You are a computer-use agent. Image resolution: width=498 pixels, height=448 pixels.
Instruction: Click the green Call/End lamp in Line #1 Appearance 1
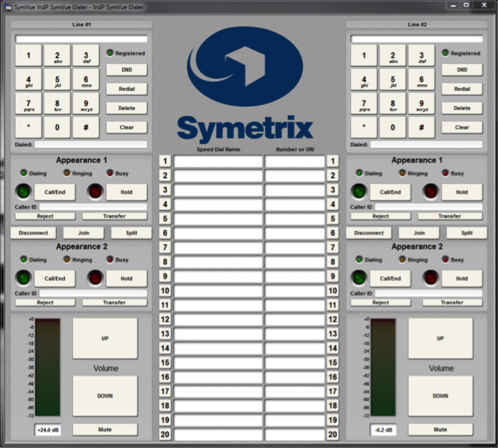pyautogui.click(x=23, y=192)
